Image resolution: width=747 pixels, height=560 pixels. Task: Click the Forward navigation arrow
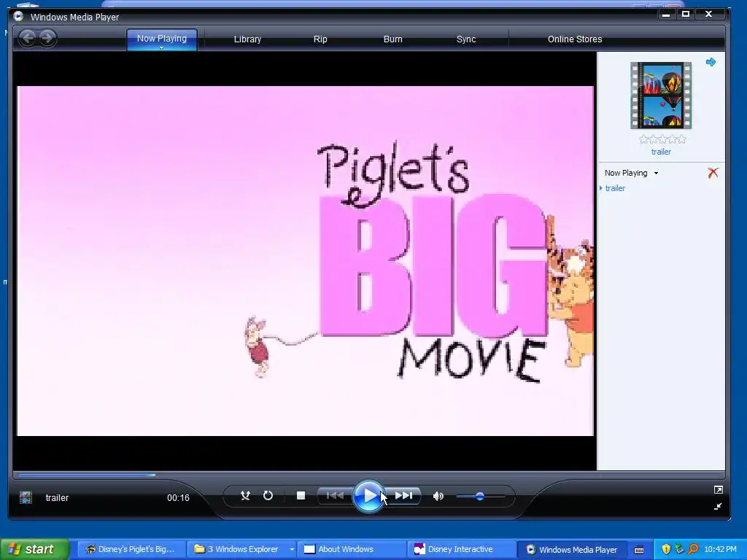point(47,38)
